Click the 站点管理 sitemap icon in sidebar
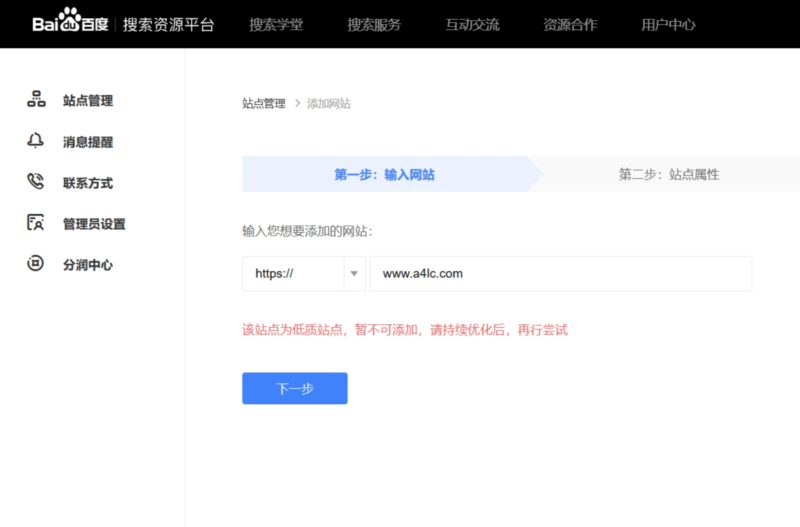 coord(36,100)
